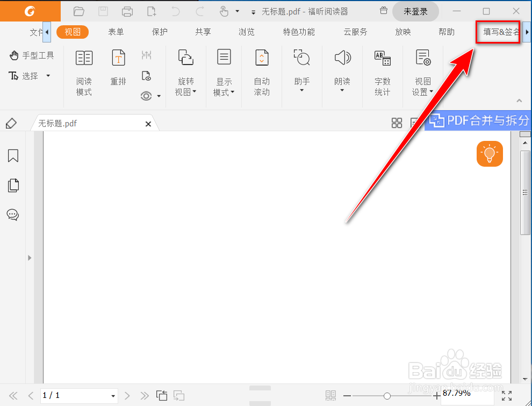The height and width of the screenshot is (406, 532).
Task: Open 显示模式 display mode menu
Action: point(224,73)
